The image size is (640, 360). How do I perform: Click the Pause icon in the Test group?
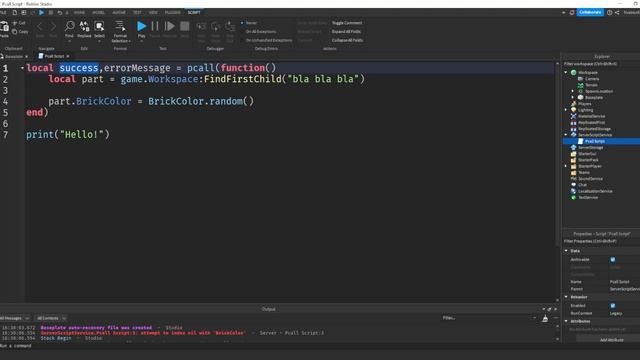point(155,27)
